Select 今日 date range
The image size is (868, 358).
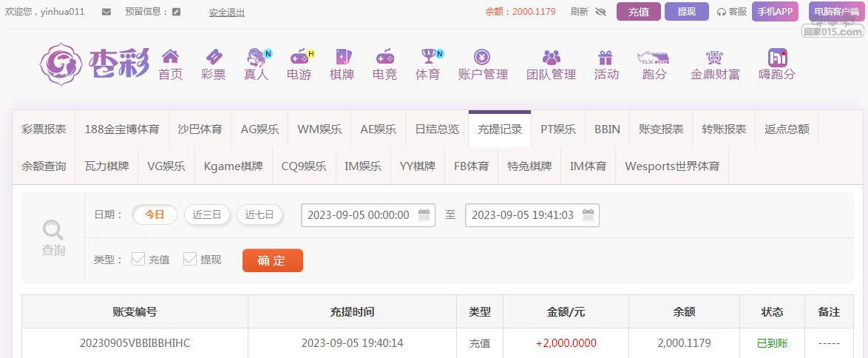155,215
